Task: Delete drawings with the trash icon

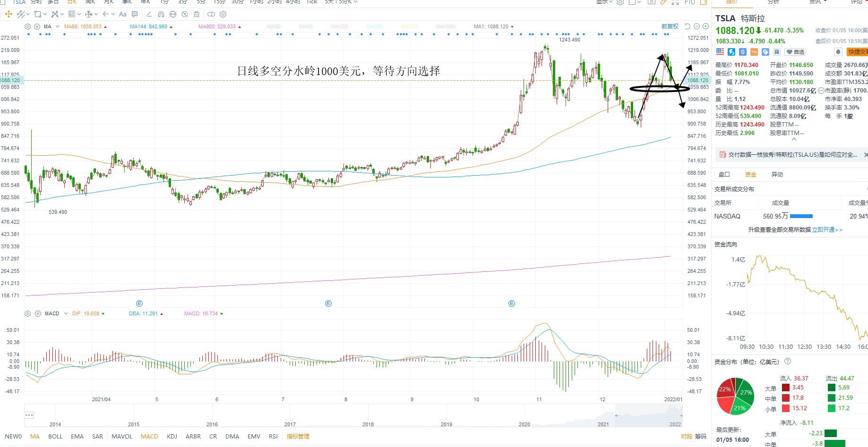Action: [x=197, y=14]
